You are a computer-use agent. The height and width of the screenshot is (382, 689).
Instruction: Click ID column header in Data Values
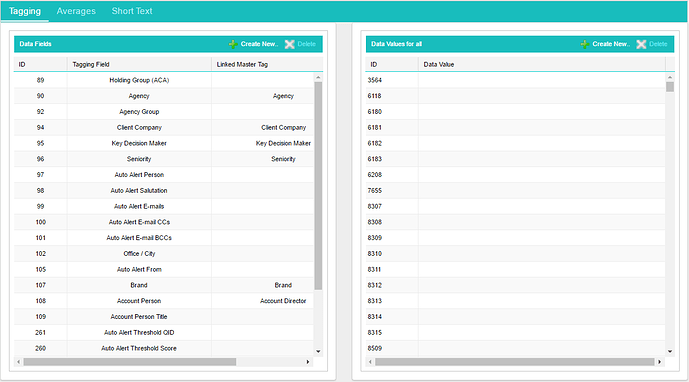point(392,64)
